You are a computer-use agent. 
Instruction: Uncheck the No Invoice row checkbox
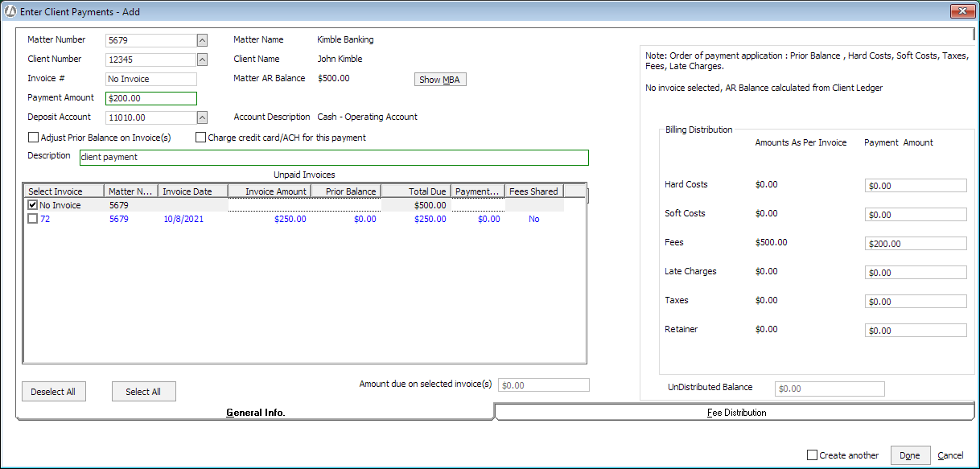[33, 205]
